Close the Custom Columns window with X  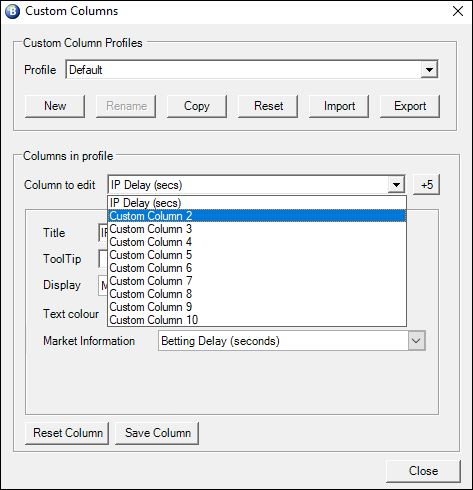click(458, 11)
